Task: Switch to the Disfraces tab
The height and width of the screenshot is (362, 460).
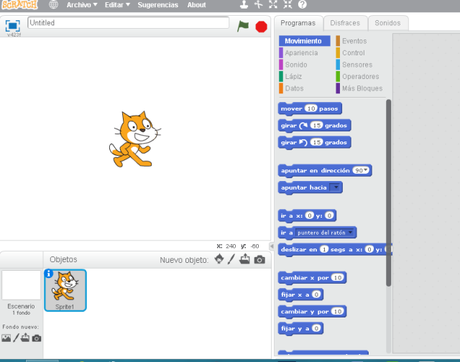Action: 345,23
